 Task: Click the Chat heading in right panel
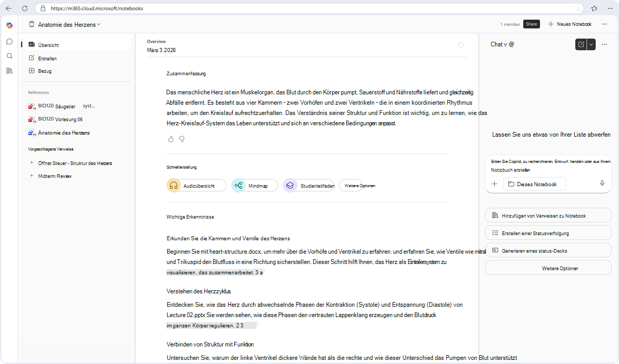point(502,44)
